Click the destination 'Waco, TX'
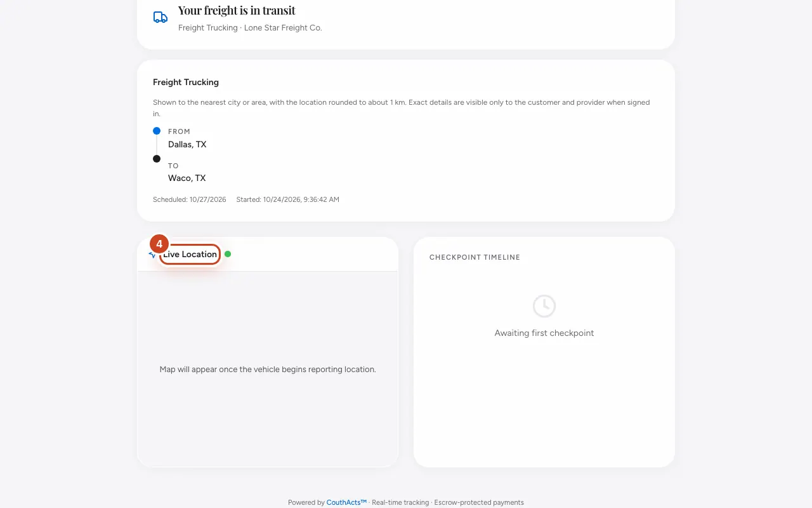Screen dimensions: 812x508 187,178
